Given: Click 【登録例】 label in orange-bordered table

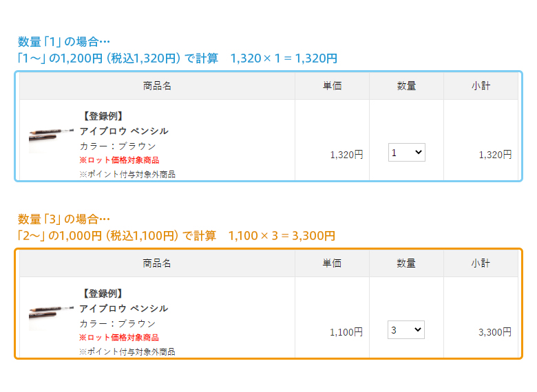Looking at the screenshot, I should coord(102,294).
